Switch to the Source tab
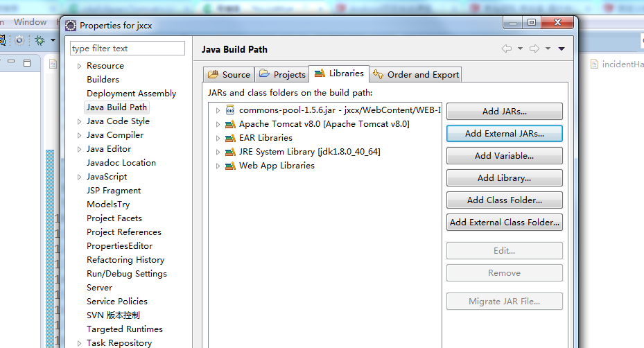Image resolution: width=644 pixels, height=348 pixels. [x=229, y=74]
